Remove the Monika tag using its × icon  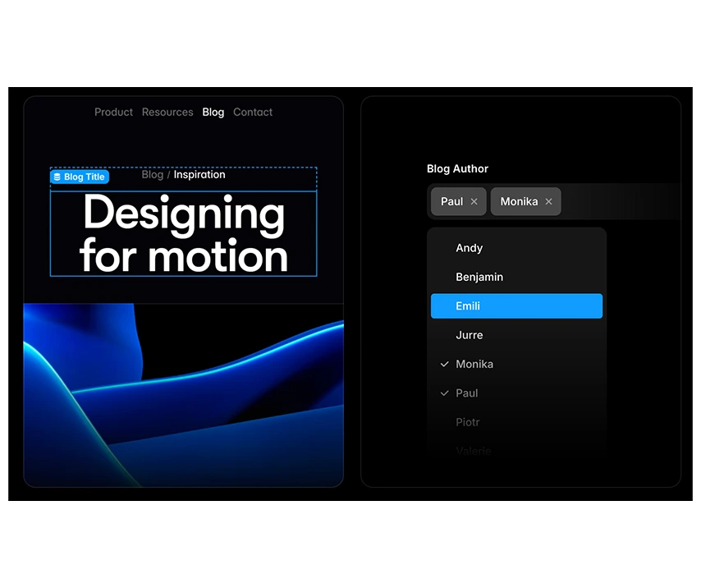[x=548, y=201]
